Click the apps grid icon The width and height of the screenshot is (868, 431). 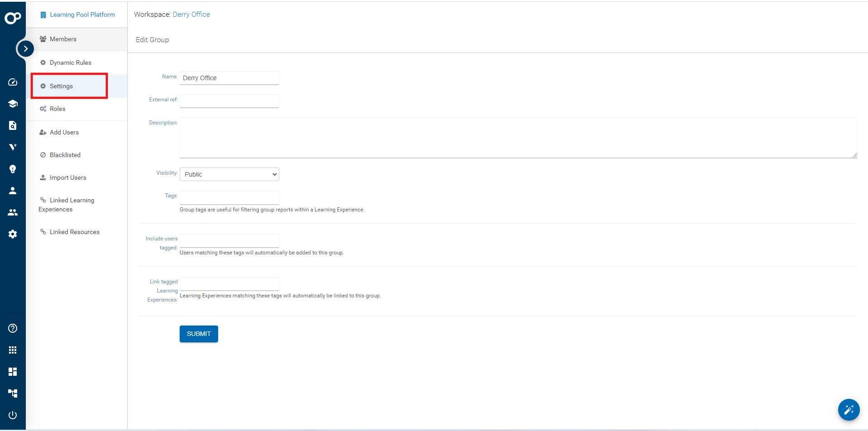click(x=13, y=350)
